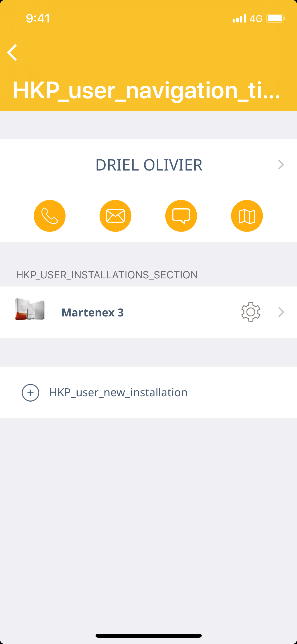
Task: Expand the chevron on Martenex 3 row
Action: pyautogui.click(x=281, y=312)
